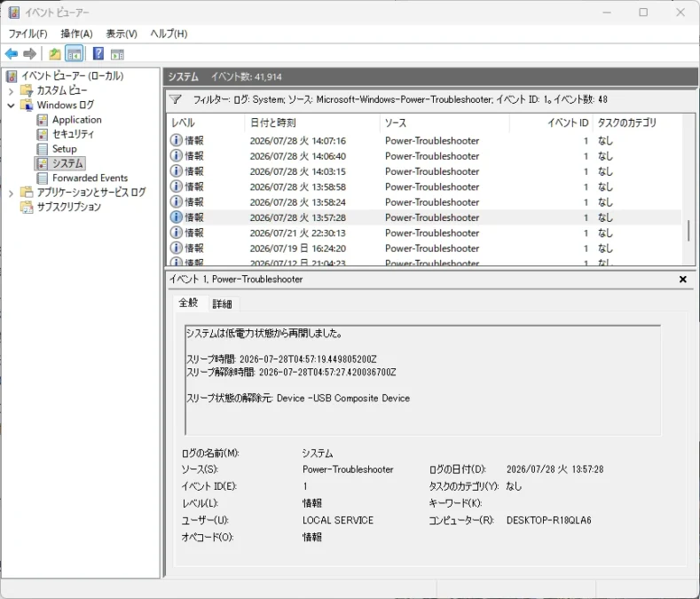Viewport: 700px width, 599px height.
Task: Click the date 2026/07/21 火 22:30:13
Action: click(x=298, y=233)
